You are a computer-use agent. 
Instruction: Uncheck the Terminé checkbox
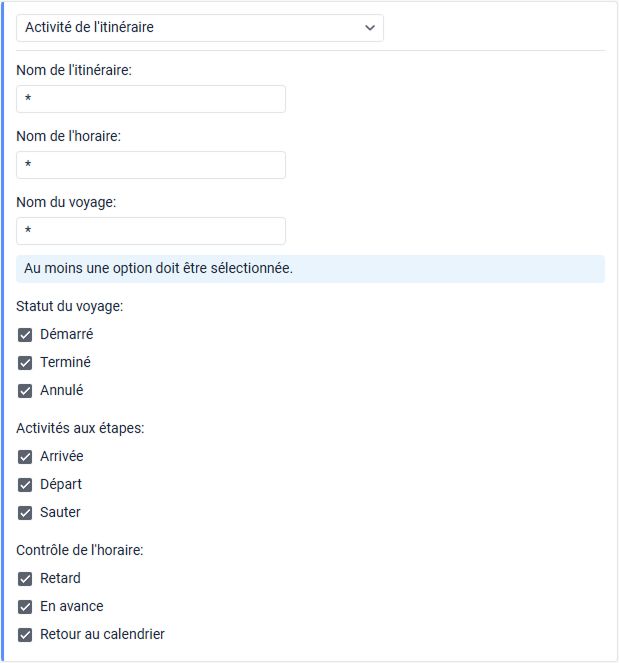[x=26, y=363]
